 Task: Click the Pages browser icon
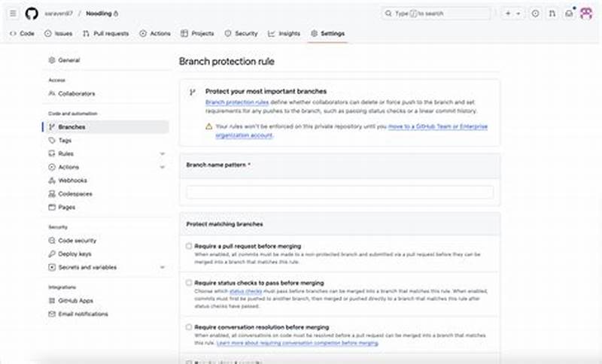click(x=52, y=207)
